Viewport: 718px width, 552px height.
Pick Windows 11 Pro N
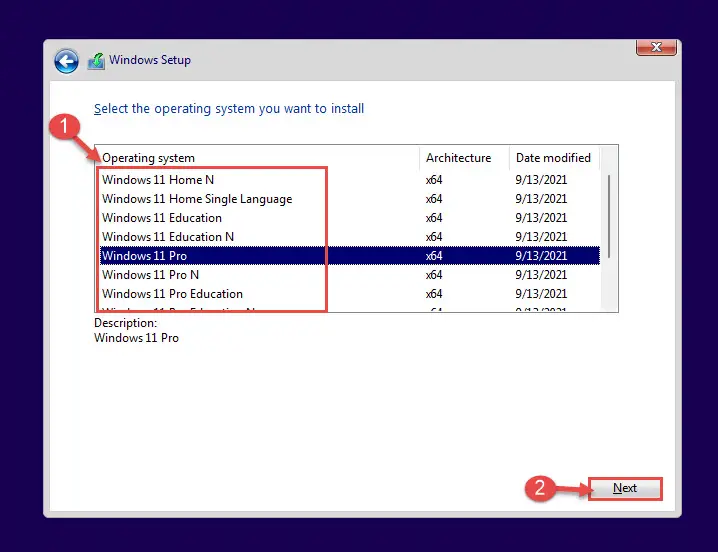click(x=350, y=275)
